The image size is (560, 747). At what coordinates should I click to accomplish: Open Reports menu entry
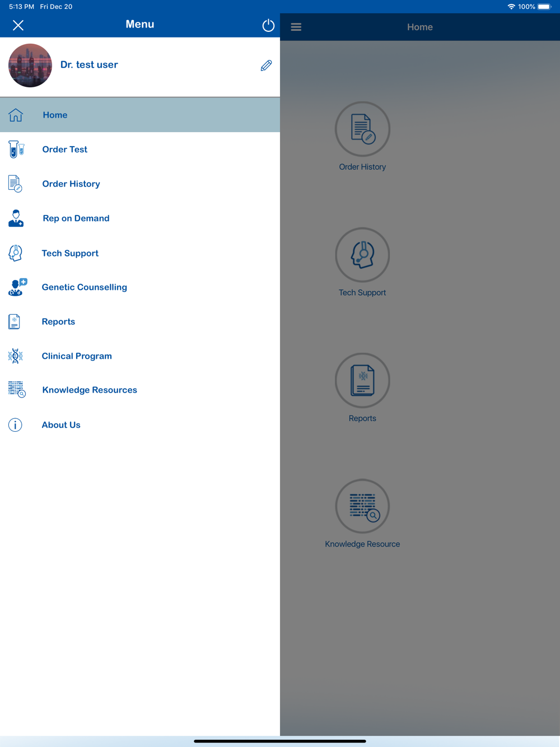click(x=58, y=321)
